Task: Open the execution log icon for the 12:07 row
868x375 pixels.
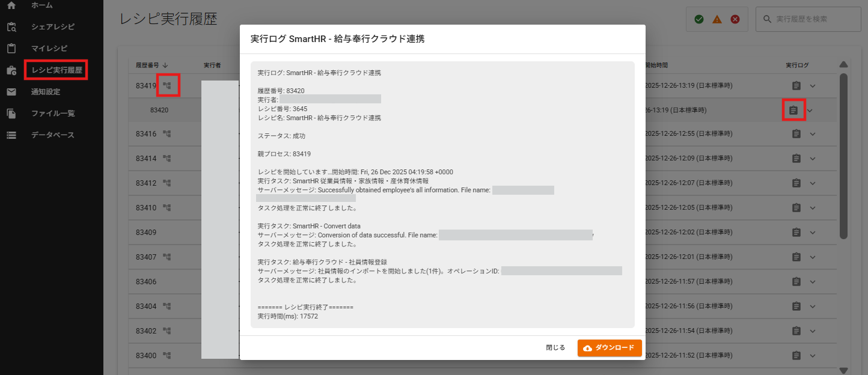Action: pyautogui.click(x=796, y=183)
